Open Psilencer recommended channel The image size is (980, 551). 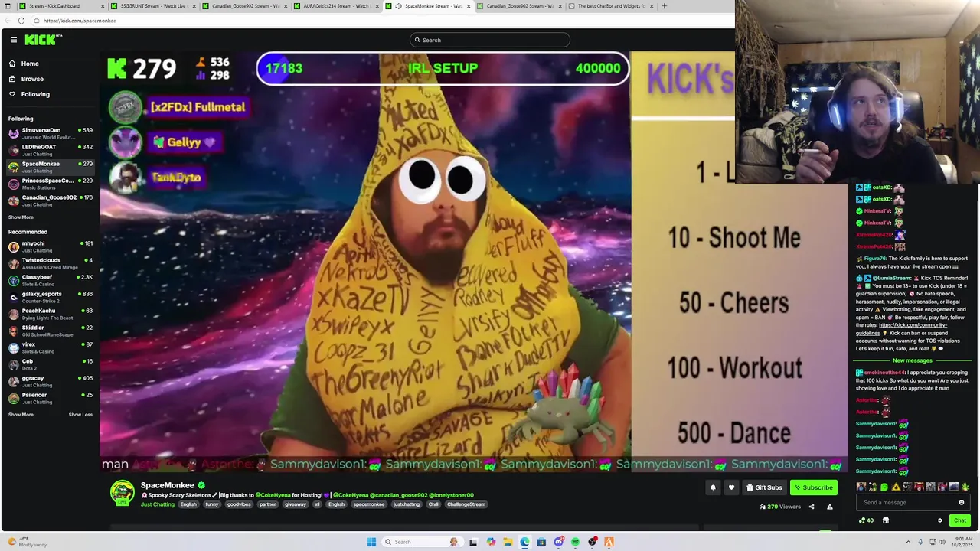[x=50, y=398]
